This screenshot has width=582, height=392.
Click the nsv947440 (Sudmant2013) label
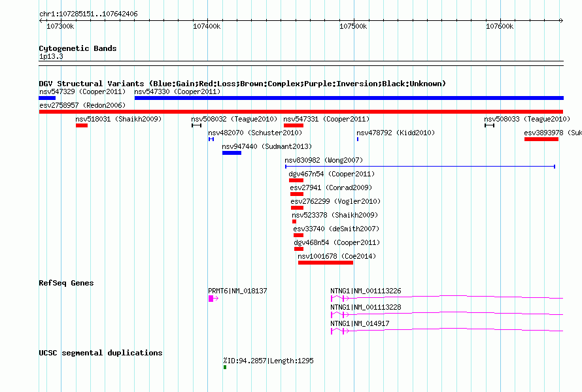click(x=267, y=146)
